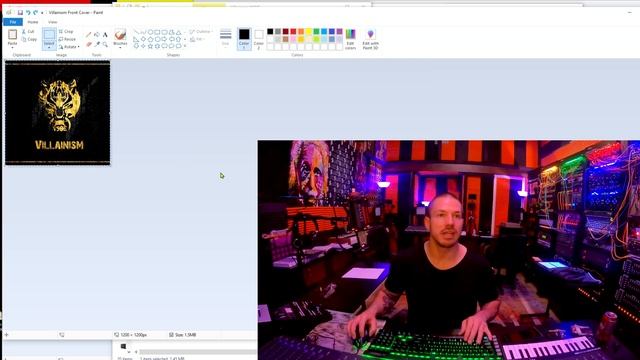Click the Copy button
This screenshot has width=640, height=360.
coord(29,39)
